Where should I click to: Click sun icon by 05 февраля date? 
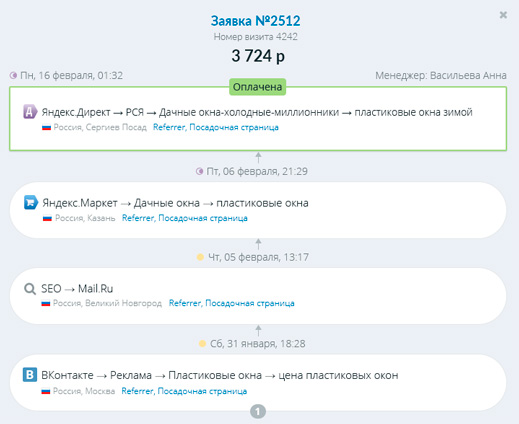tap(200, 257)
